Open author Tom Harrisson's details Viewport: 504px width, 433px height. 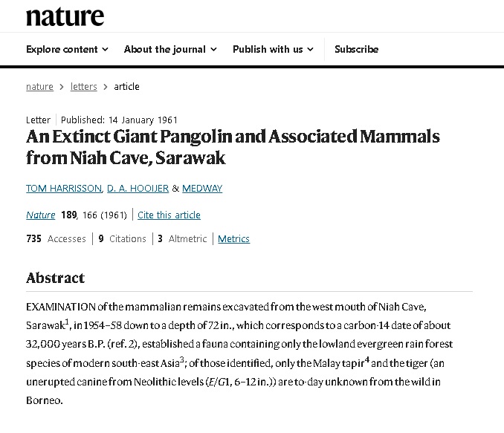(63, 188)
